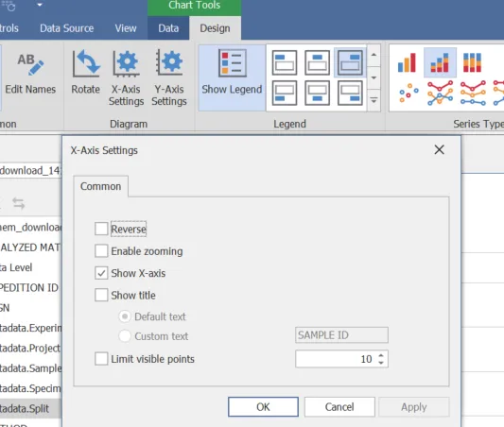Select Custom text radio button

coord(125,336)
